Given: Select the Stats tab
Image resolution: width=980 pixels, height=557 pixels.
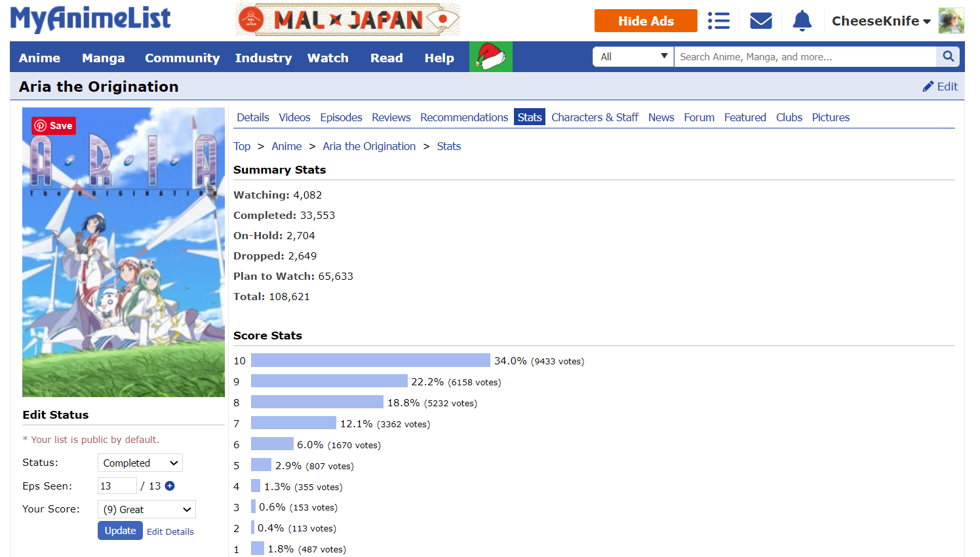Looking at the screenshot, I should [530, 117].
